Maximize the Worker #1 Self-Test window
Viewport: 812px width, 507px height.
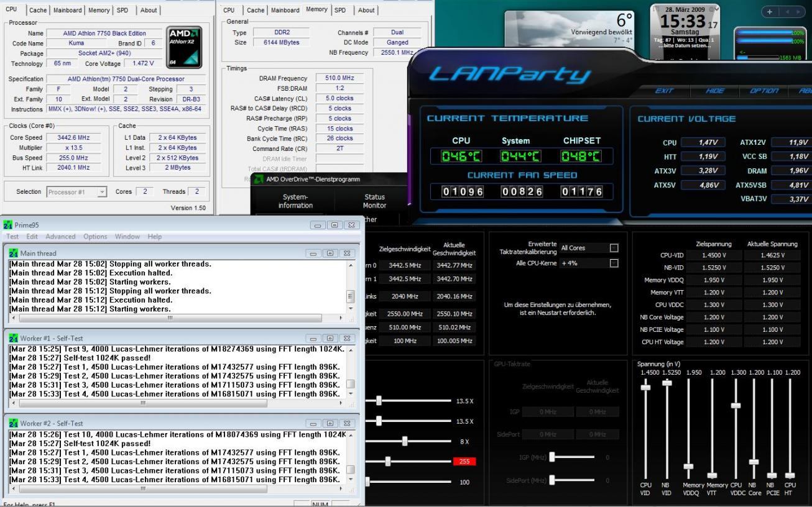[331, 338]
